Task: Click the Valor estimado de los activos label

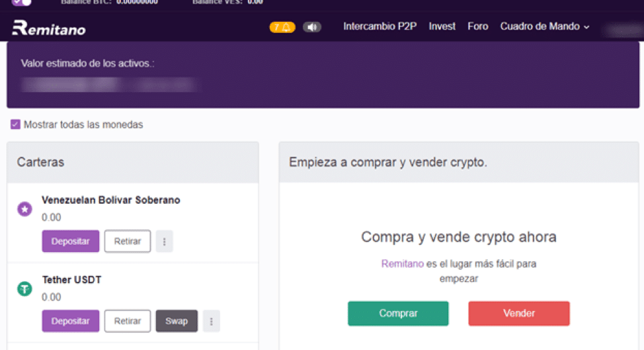Action: coord(87,64)
